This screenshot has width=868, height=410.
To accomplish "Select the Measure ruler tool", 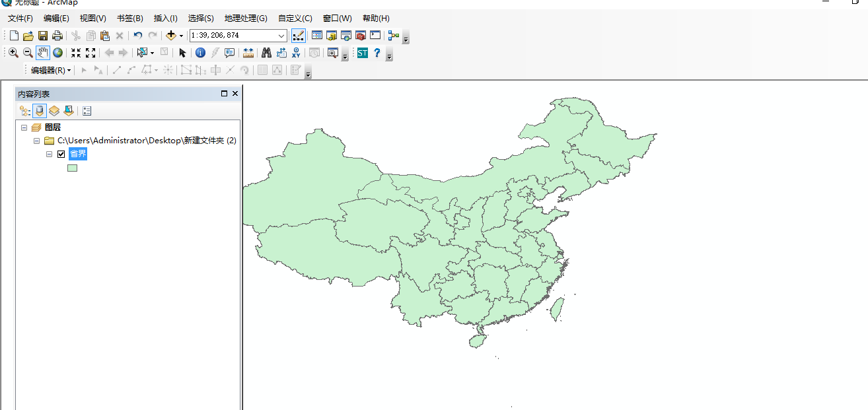I will click(x=248, y=53).
